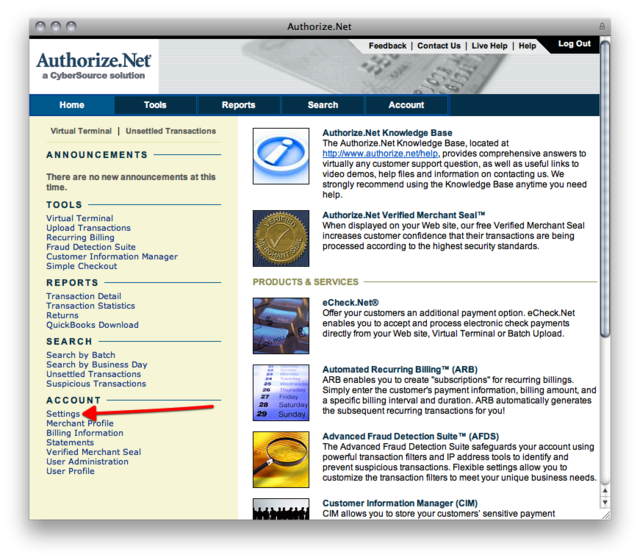This screenshot has height=560, width=640.
Task: Click the Help link in header
Action: tap(527, 46)
